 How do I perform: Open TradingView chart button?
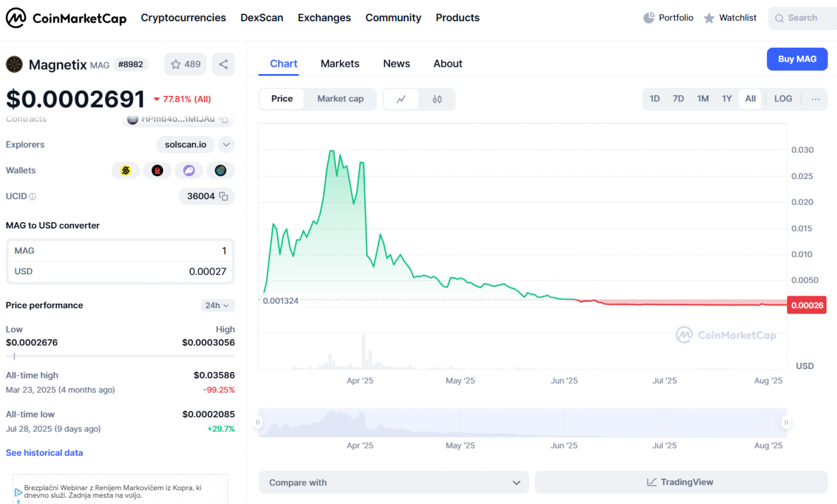681,482
